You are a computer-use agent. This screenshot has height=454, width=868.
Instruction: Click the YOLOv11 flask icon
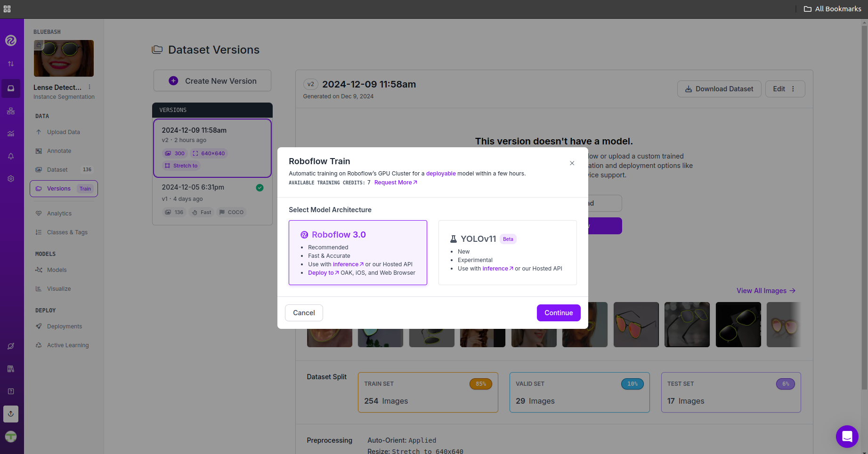(x=454, y=239)
